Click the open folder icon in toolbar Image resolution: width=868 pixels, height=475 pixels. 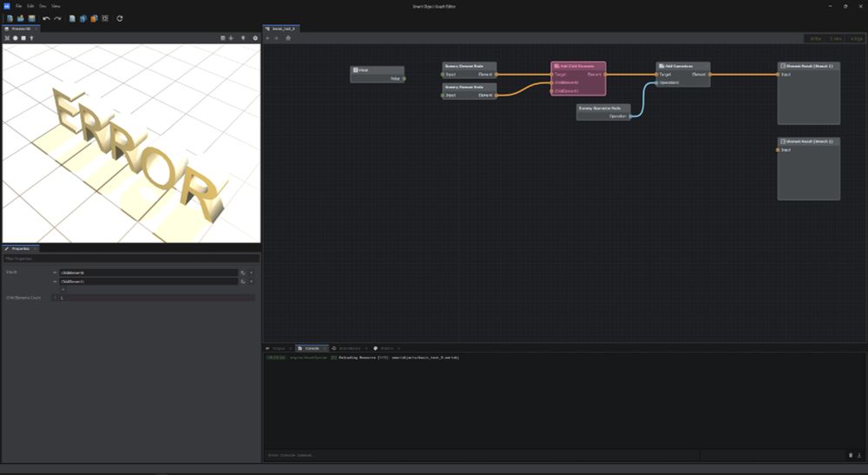pyautogui.click(x=21, y=18)
